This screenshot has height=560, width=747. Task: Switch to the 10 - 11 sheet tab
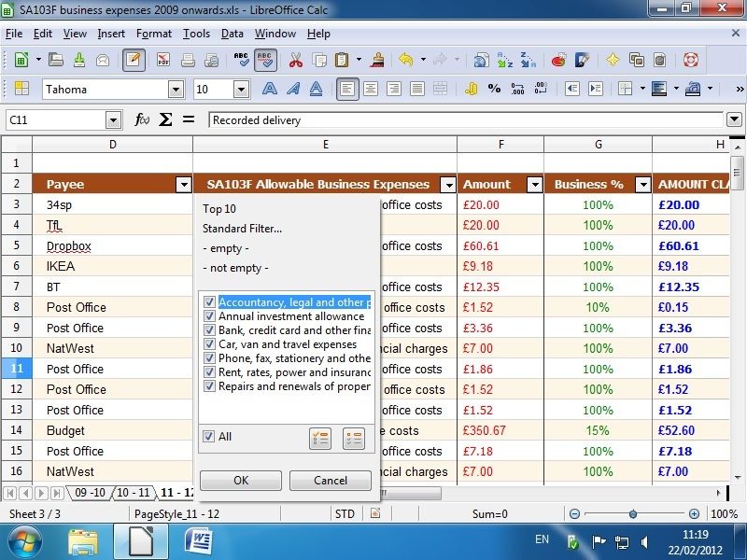[134, 493]
